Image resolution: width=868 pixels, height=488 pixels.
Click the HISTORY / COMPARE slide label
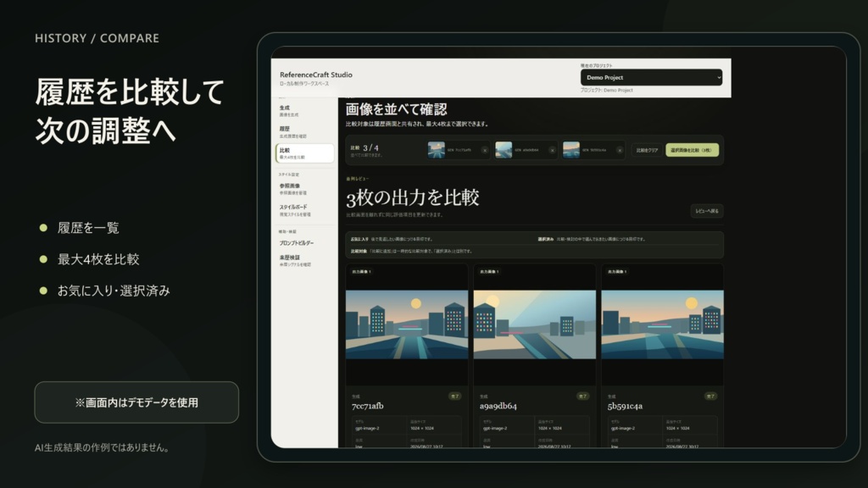point(97,38)
